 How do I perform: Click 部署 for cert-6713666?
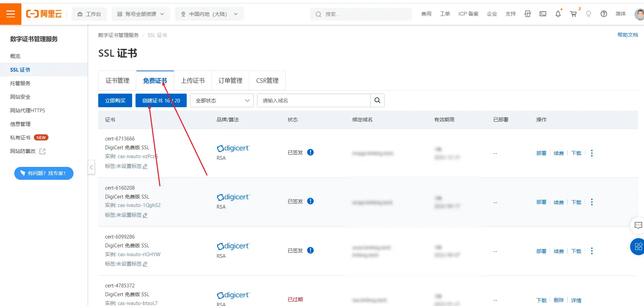pos(541,153)
